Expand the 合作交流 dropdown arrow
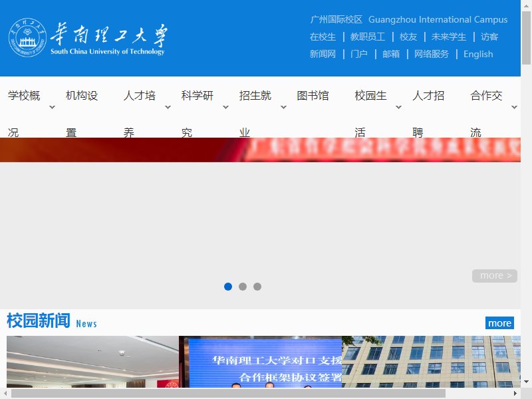 [514, 107]
